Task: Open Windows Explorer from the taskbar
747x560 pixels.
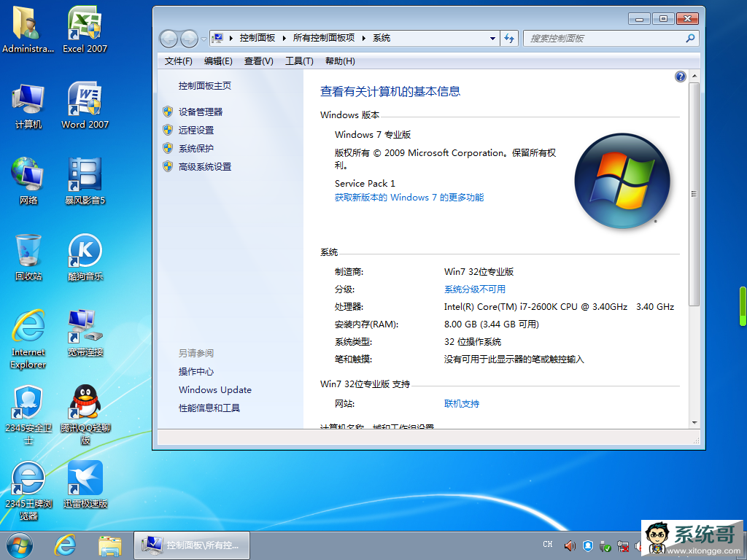Action: coord(110,545)
